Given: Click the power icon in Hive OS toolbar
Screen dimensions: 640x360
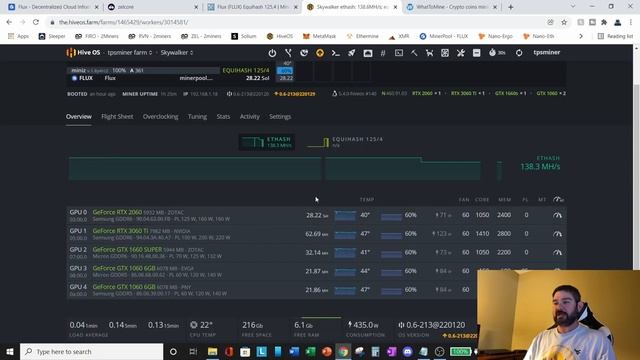Looking at the screenshot, I should tap(272, 53).
